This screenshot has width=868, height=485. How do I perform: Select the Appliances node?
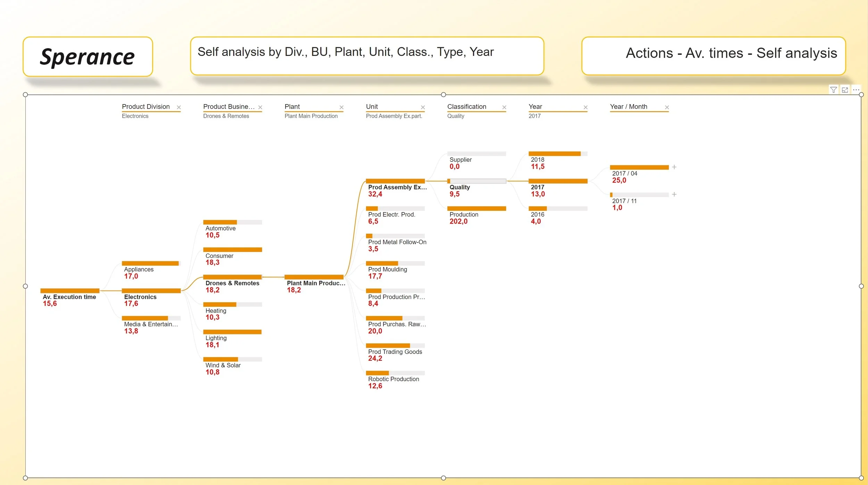139,269
